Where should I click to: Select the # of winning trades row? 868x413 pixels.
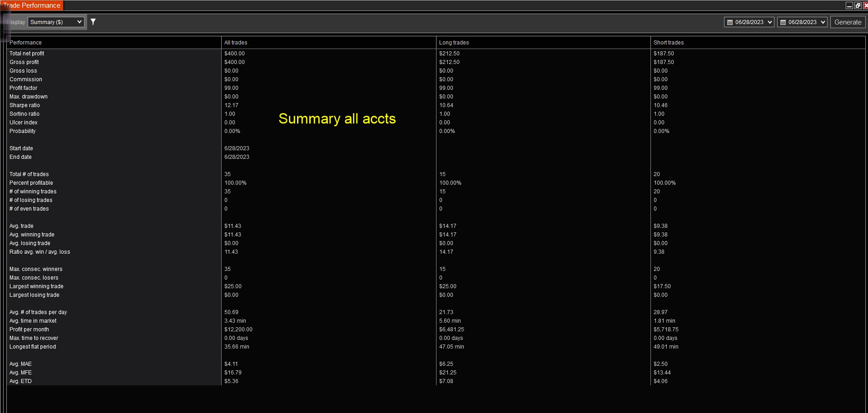click(x=33, y=192)
